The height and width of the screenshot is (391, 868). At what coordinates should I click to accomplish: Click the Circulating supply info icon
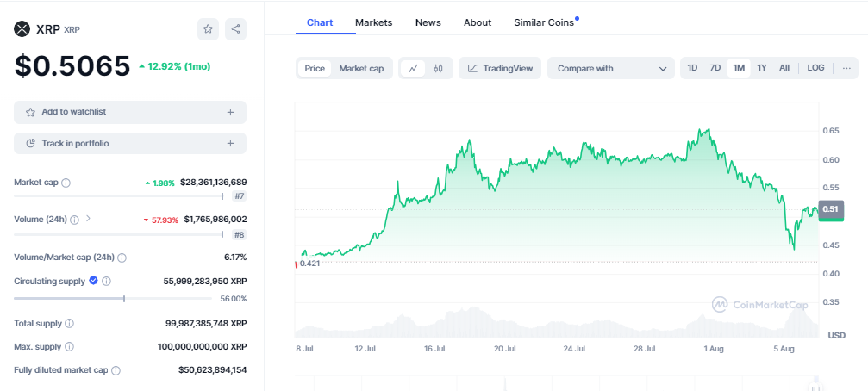(106, 281)
